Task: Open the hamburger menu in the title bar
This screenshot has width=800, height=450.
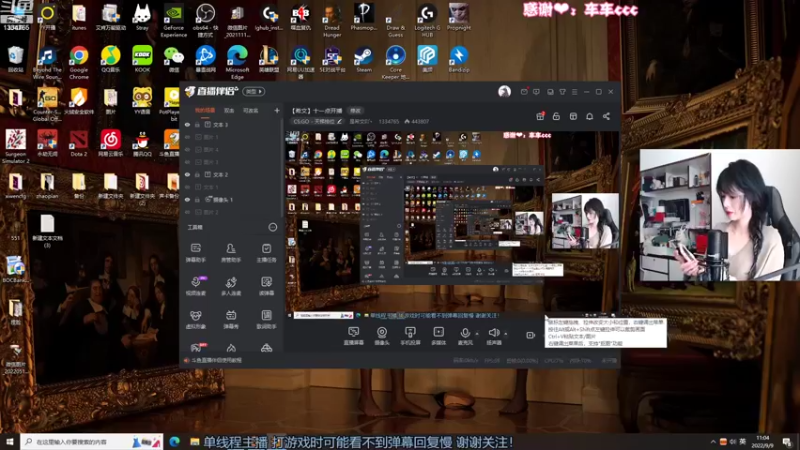Action: 574,92
